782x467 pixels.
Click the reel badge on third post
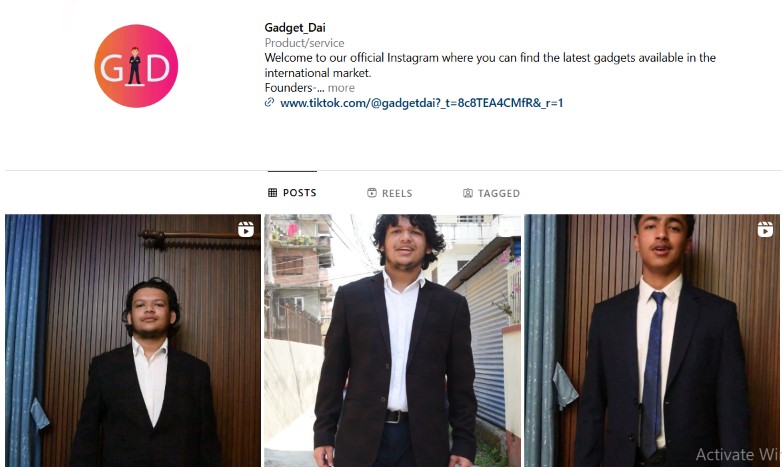coord(766,230)
